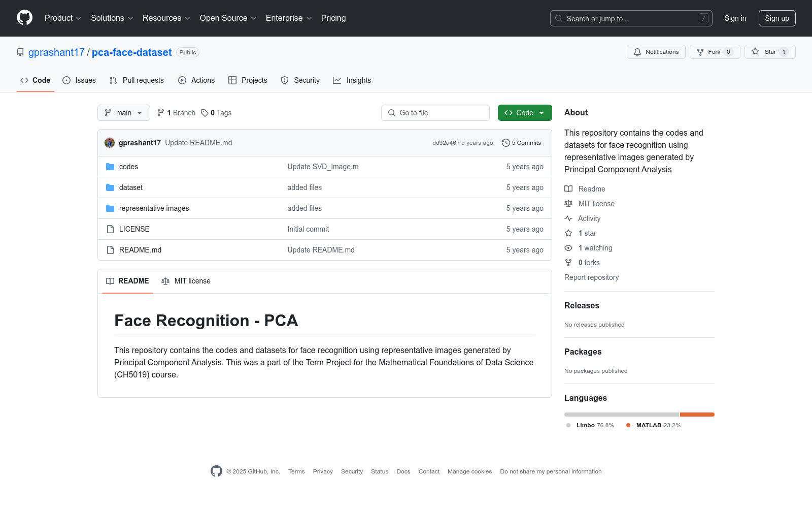
Task: Open the Resources dropdown menu
Action: point(166,18)
